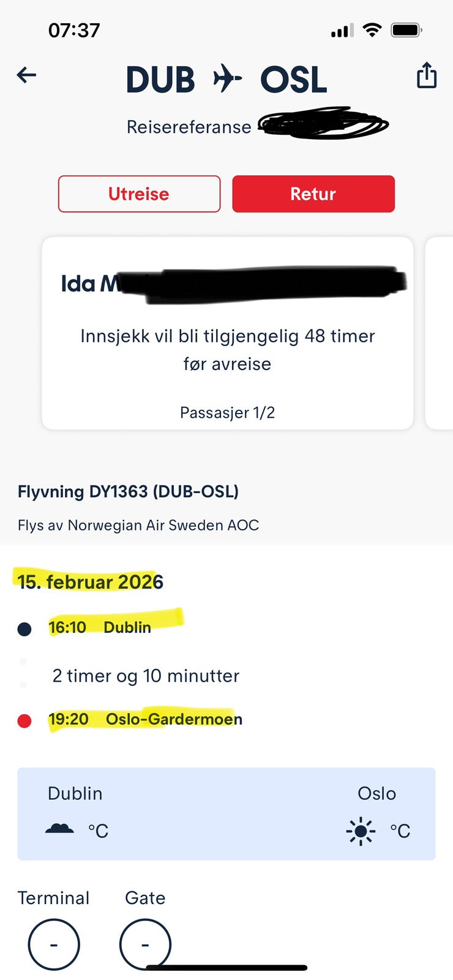Open passenger card Passasjer 1/2
The height and width of the screenshot is (980, 453).
coord(227,333)
